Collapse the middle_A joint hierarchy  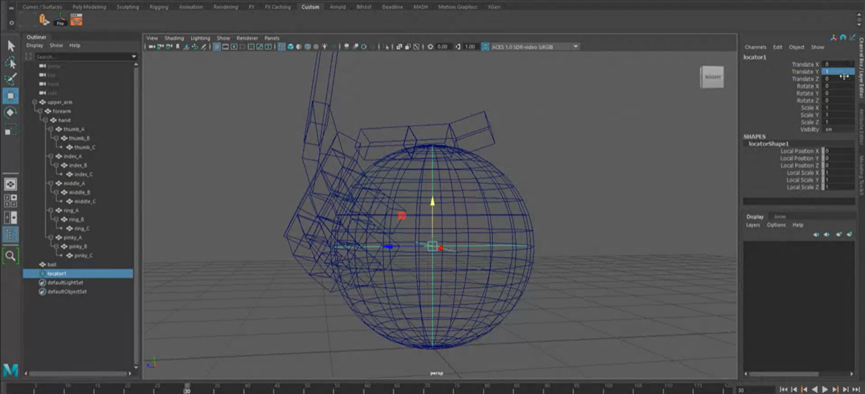(50, 183)
